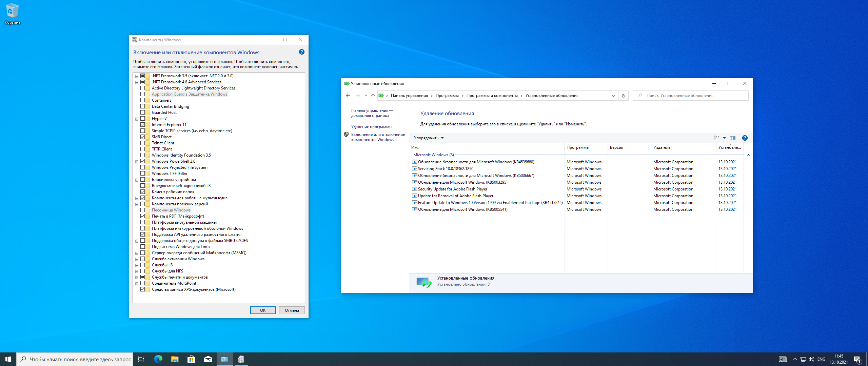
Task: Expand Службы печати и документов node
Action: [137, 278]
